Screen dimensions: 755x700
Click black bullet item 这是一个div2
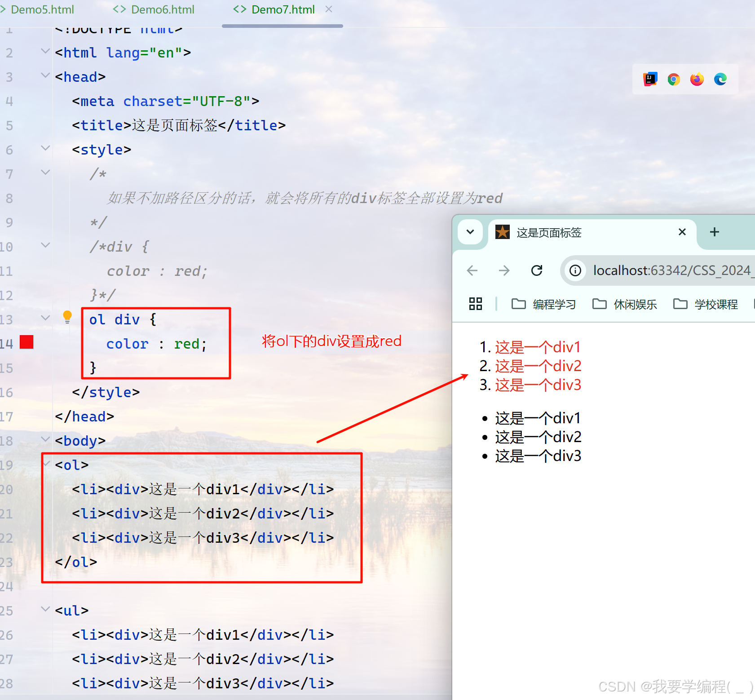[538, 437]
